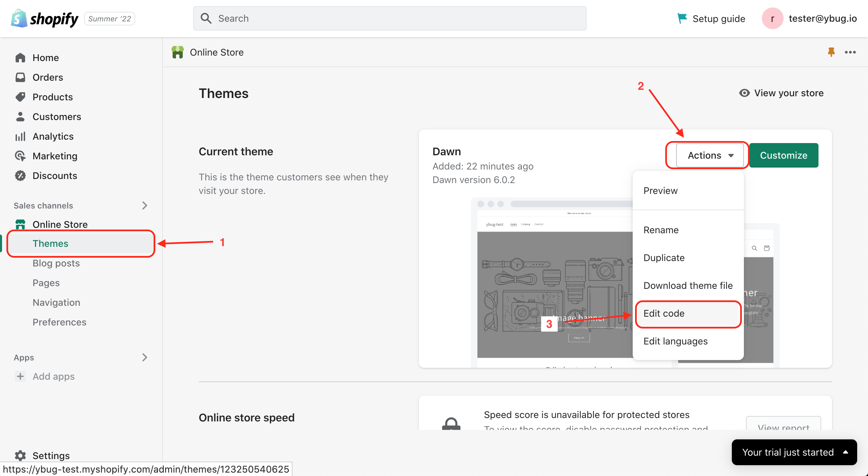Image resolution: width=868 pixels, height=476 pixels.
Task: Expand the Apps section chevron
Action: (x=145, y=357)
